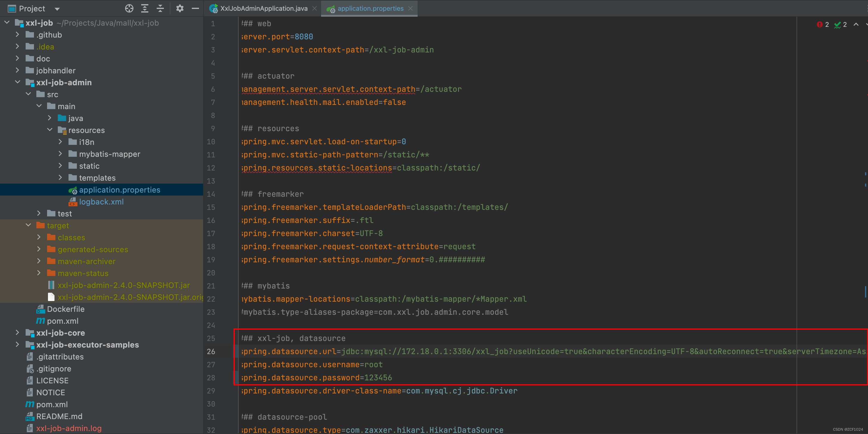Hide the Project tool window
Viewport: 868px width, 434px height.
[195, 8]
